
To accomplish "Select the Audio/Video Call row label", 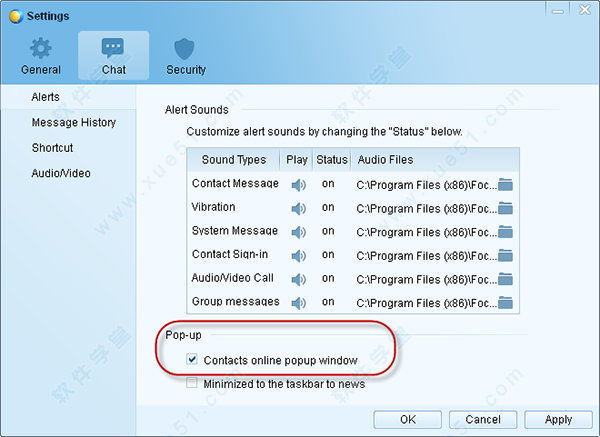I will pos(233,278).
